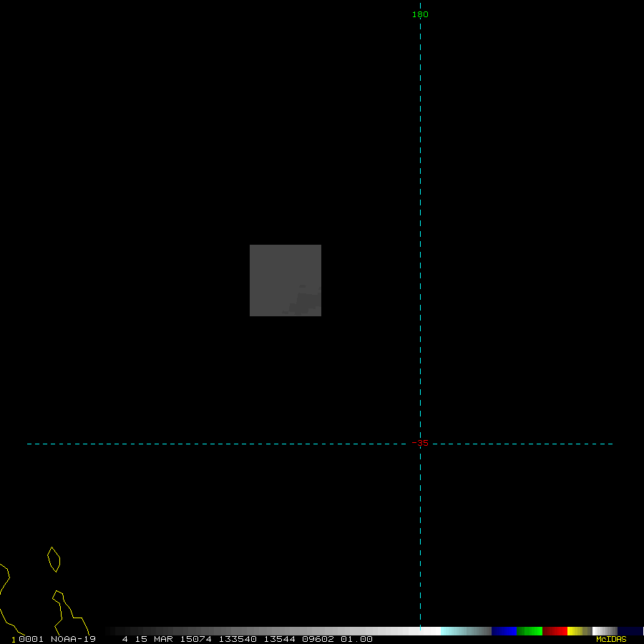Click the mid-gray portion of grayscale bar

coord(273,631)
